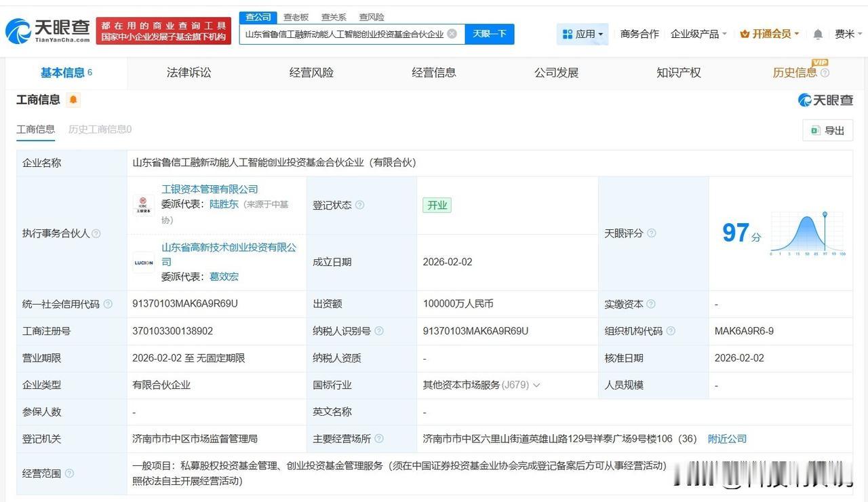Screen dimensions: 868x502
Task: Expand the 其他资本市场服务 (J679) industry dropdown
Action: [x=536, y=385]
